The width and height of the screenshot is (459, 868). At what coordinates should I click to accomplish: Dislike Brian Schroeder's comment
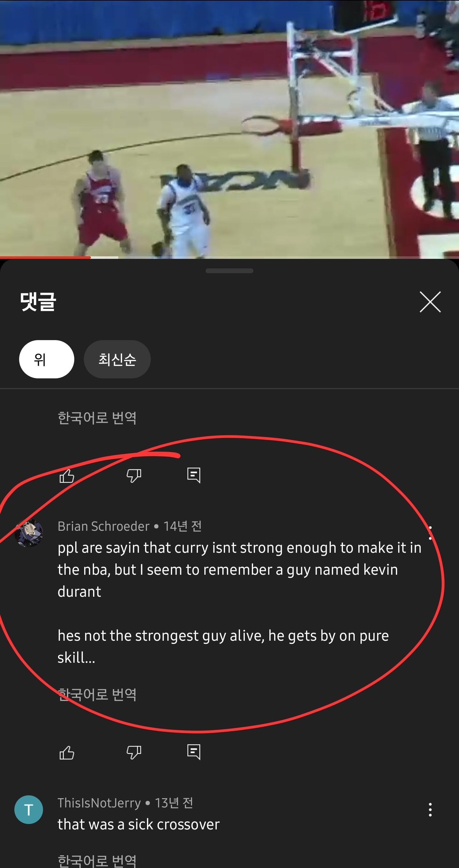(x=134, y=752)
